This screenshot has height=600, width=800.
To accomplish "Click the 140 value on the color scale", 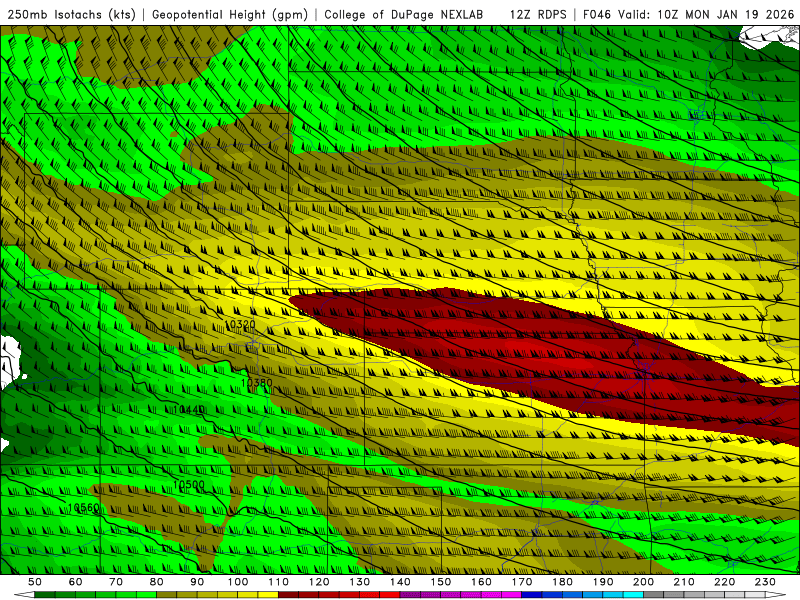I will [x=400, y=582].
